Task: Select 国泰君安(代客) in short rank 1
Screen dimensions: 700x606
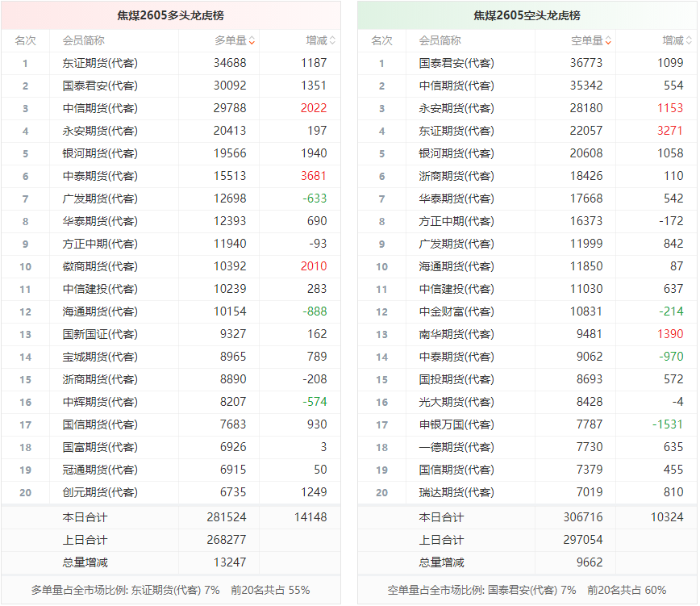Action: (456, 63)
